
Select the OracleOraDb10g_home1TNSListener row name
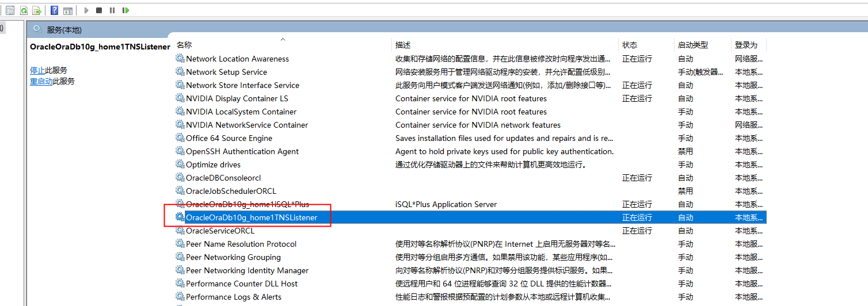(252, 217)
